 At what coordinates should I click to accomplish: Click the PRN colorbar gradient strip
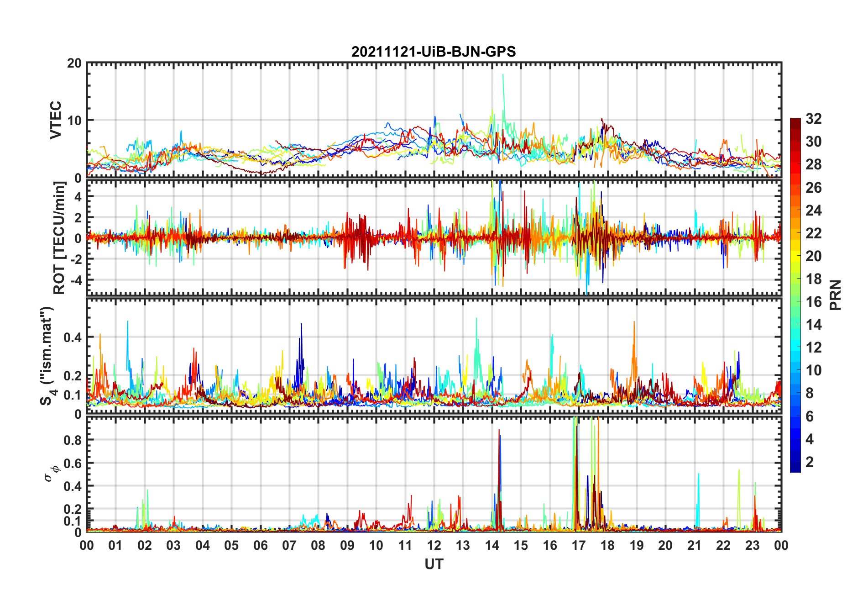coord(795,295)
